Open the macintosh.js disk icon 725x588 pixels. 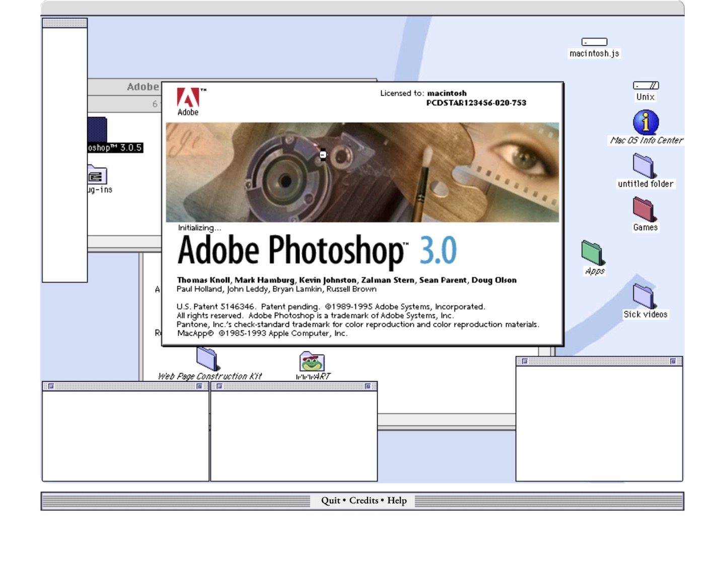594,42
